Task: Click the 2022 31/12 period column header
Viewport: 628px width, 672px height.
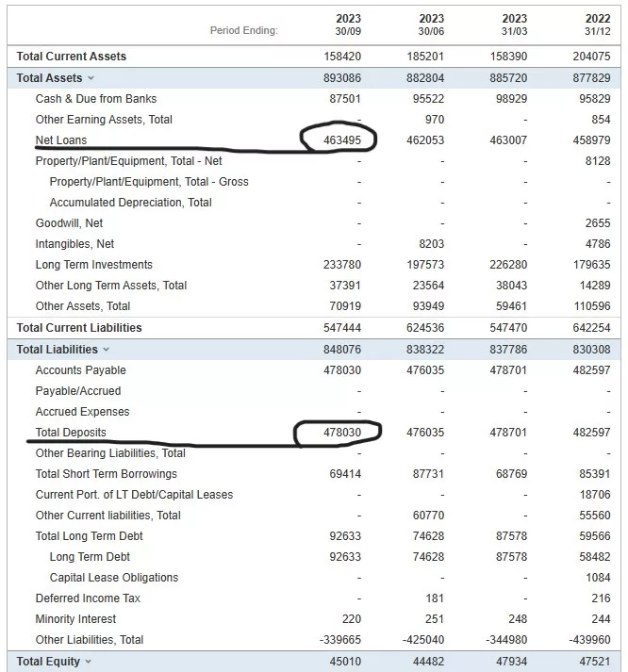Action: [x=598, y=25]
